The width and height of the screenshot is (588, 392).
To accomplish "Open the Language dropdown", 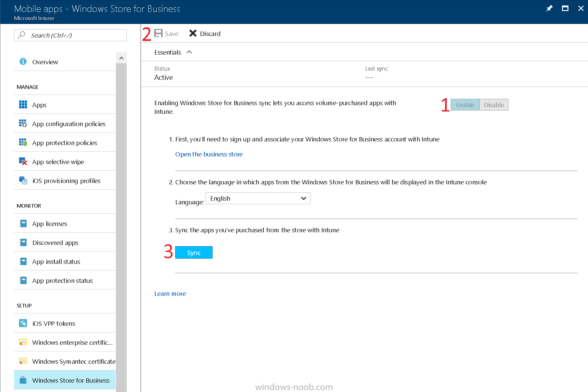I will click(x=258, y=198).
